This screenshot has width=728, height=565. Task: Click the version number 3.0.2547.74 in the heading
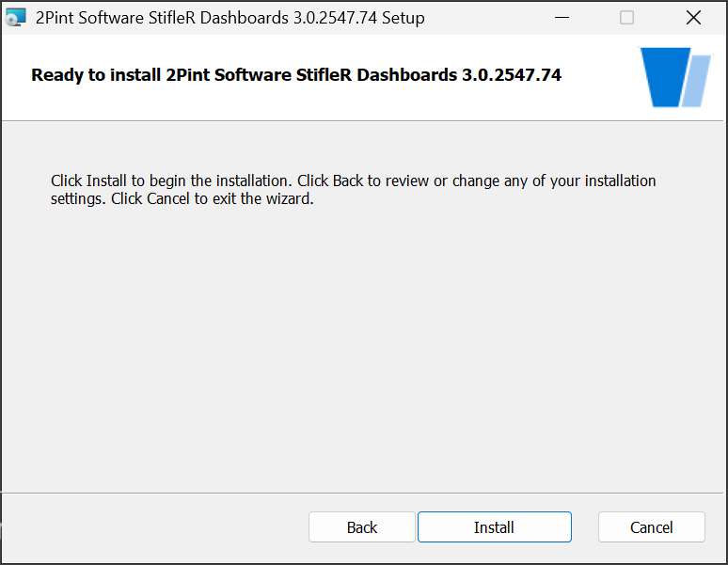pos(512,74)
